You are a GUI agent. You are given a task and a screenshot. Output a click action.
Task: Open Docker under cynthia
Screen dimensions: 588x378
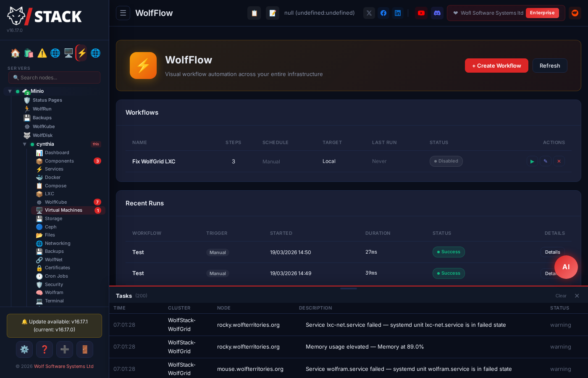[52, 178]
